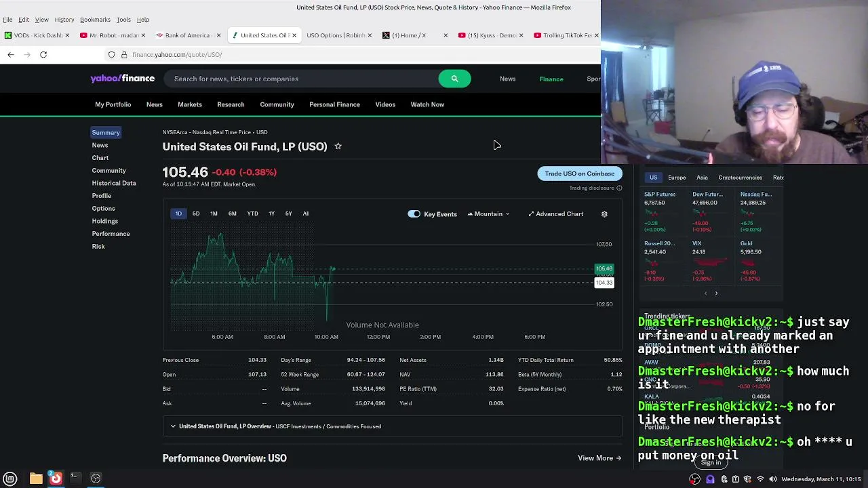Image resolution: width=868 pixels, height=488 pixels.
Task: Select the Cryptocurrencies markets tab
Action: 740,178
